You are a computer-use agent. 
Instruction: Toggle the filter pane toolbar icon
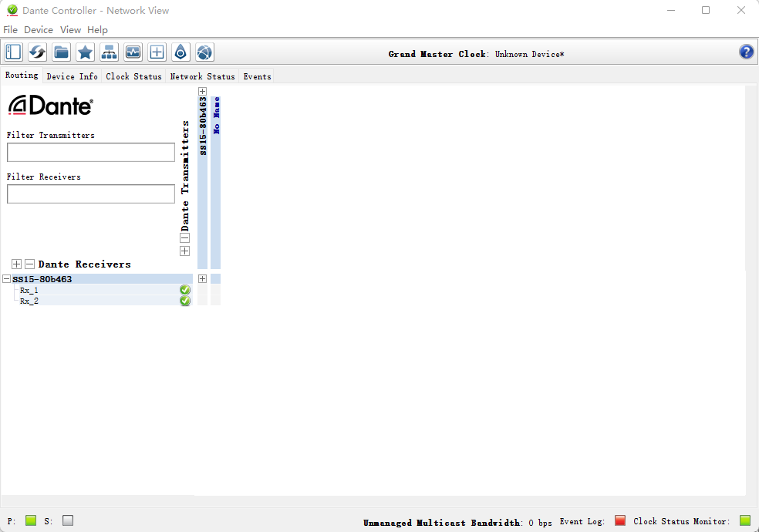tap(14, 52)
